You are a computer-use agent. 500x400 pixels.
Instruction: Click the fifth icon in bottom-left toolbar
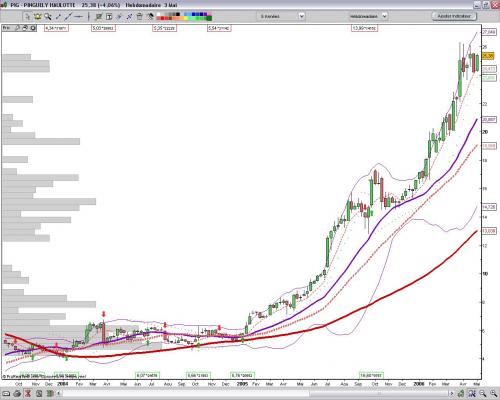click(x=50, y=394)
